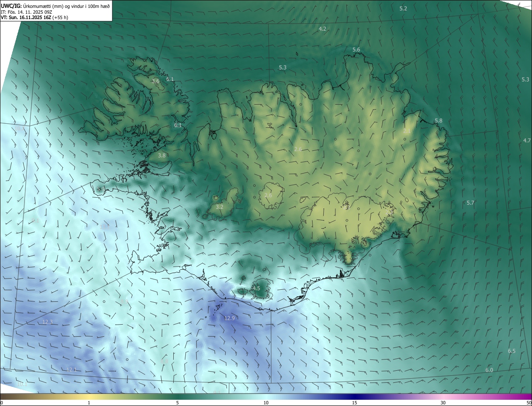Viewport: 532px width, 406px height.
Task: Select the 5.7 value east of Iceland
Action: (x=470, y=203)
